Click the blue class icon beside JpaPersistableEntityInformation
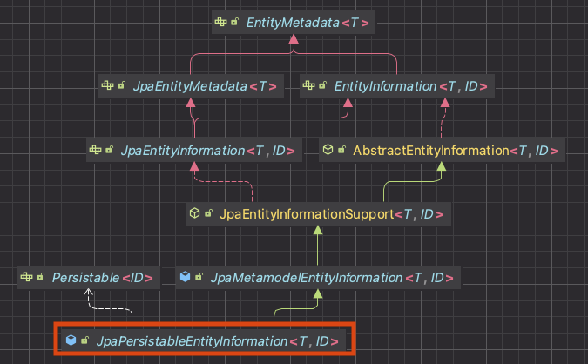The height and width of the screenshot is (364, 588). [x=71, y=340]
